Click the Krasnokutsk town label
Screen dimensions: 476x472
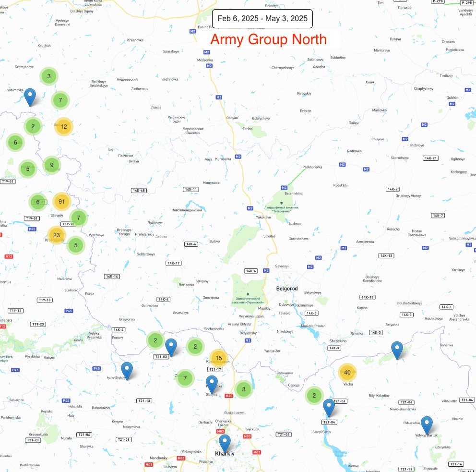point(38,435)
